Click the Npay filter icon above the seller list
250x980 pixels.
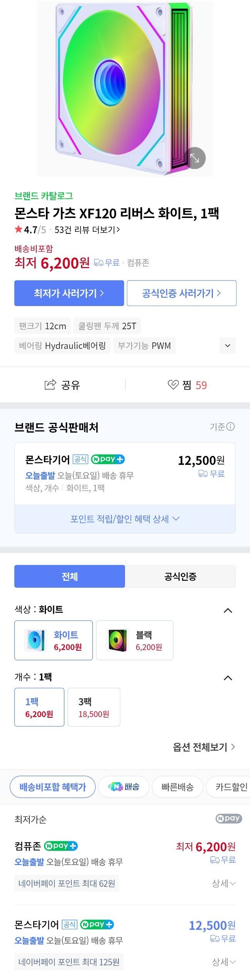click(x=228, y=818)
